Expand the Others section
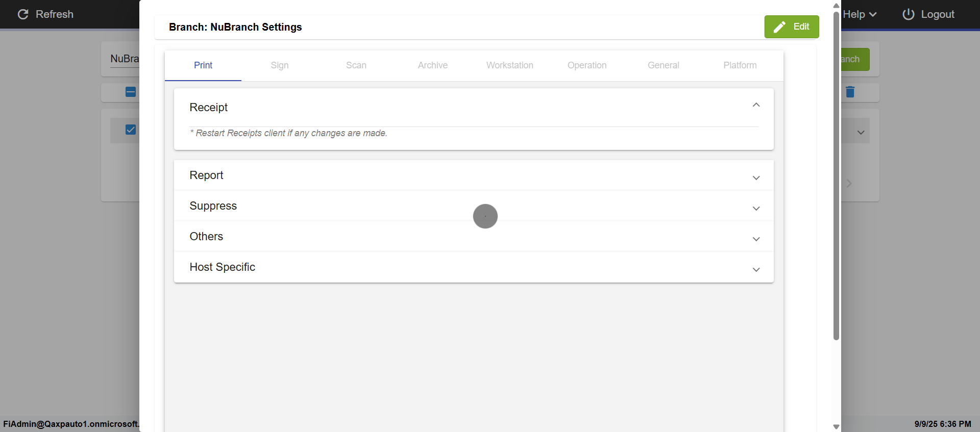The image size is (980, 432). 756,239
